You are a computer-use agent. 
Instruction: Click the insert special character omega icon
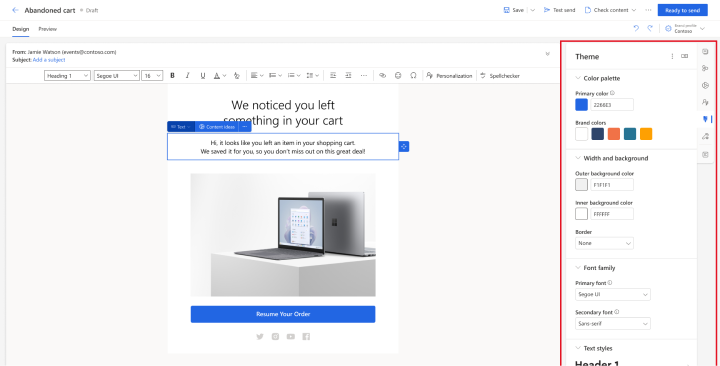click(413, 76)
